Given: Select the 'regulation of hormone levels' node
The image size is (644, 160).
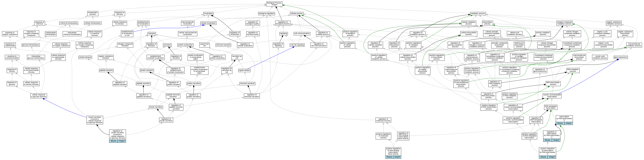Looking at the screenshot, I should point(253,33).
